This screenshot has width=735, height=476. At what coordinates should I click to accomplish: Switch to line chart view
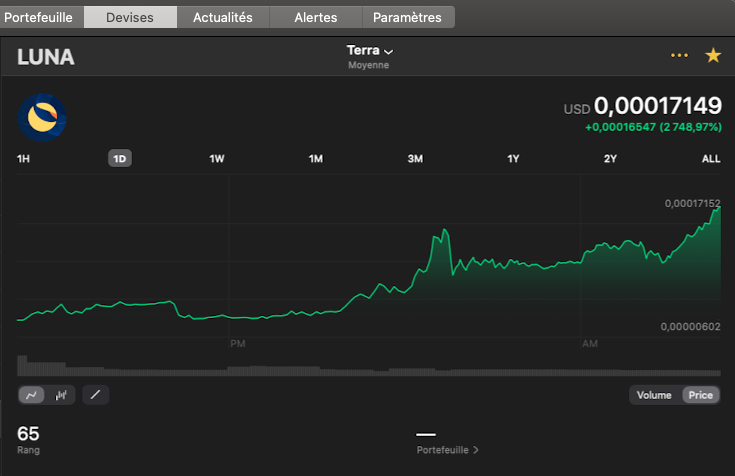[x=31, y=395]
